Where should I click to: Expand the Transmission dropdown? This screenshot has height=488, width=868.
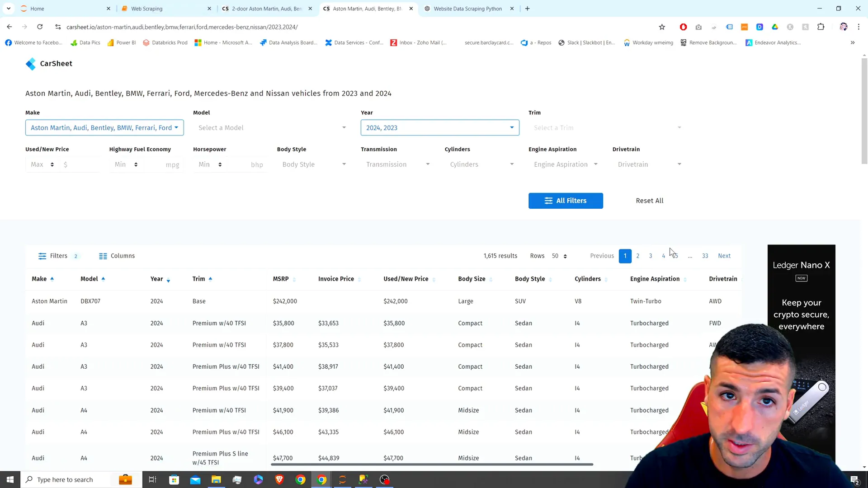(x=397, y=164)
